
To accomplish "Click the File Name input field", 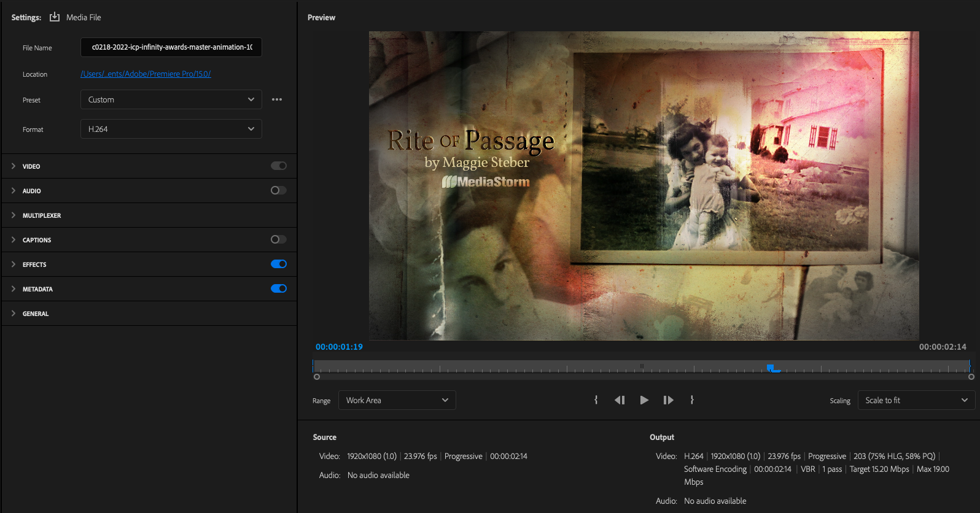I will click(171, 47).
